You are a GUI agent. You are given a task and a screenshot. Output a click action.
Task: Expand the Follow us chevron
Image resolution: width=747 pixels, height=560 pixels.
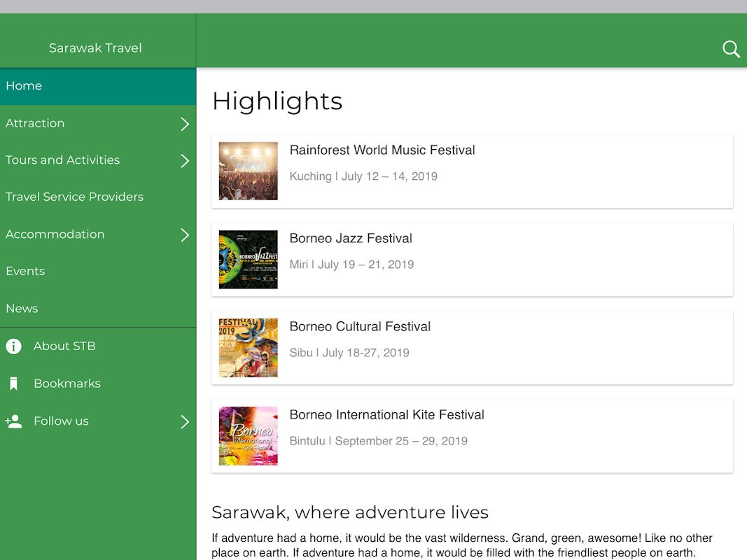[185, 421]
